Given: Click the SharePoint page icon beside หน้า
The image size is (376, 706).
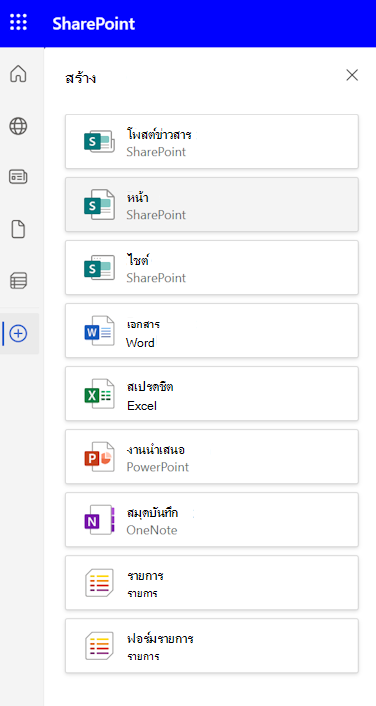Looking at the screenshot, I should (99, 204).
